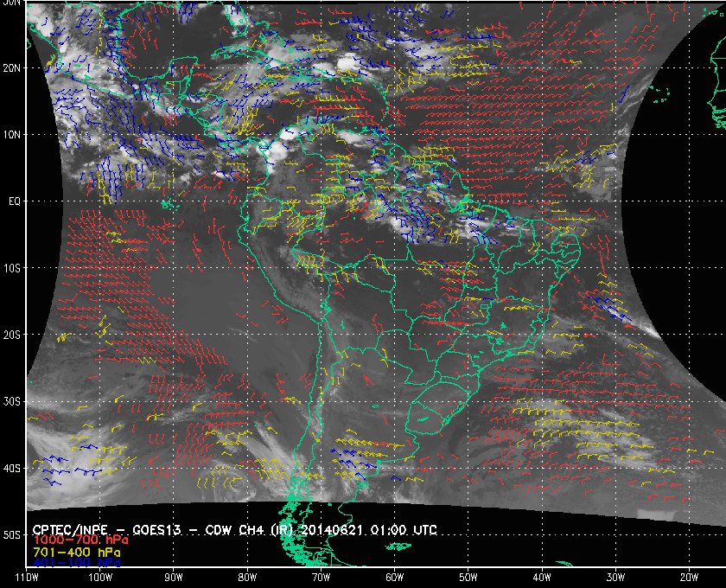Click the 20N latitude label
Screen dimensions: 726x588
point(11,68)
